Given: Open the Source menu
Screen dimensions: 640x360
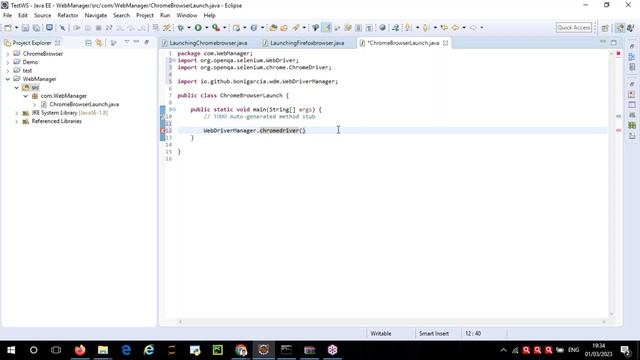Looking at the screenshot, I should [x=42, y=16].
